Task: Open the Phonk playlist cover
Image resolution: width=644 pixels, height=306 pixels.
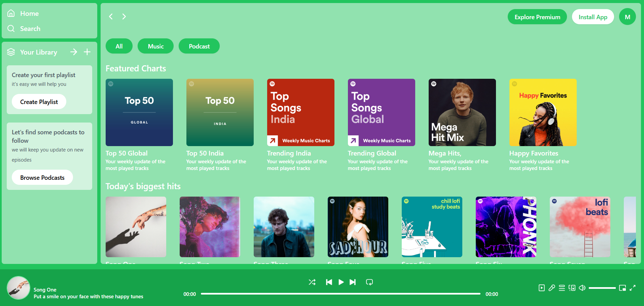Action: 506,227
